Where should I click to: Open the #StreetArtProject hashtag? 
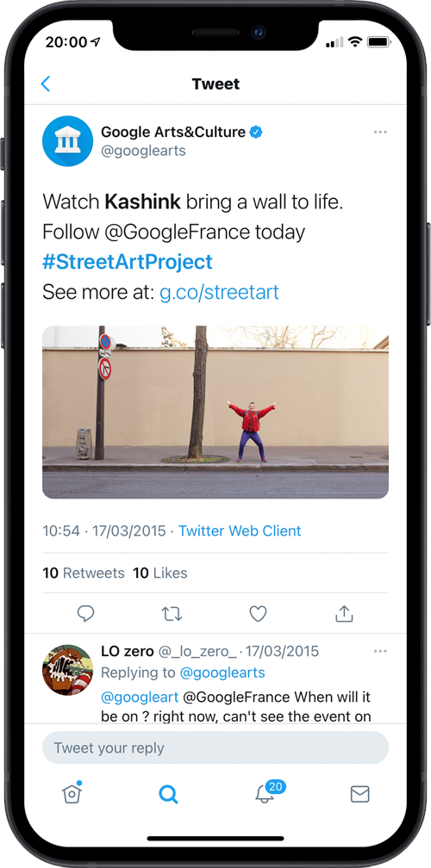pyautogui.click(x=128, y=262)
